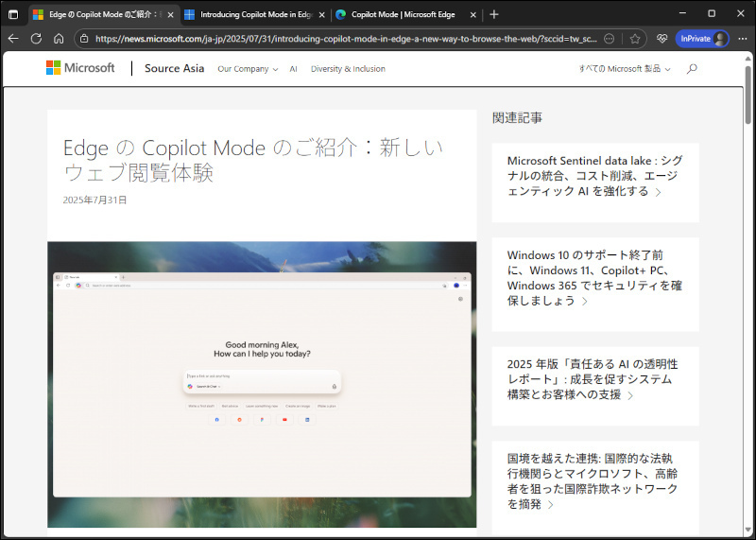Click the Copilot Mode article hero image

coord(262,383)
